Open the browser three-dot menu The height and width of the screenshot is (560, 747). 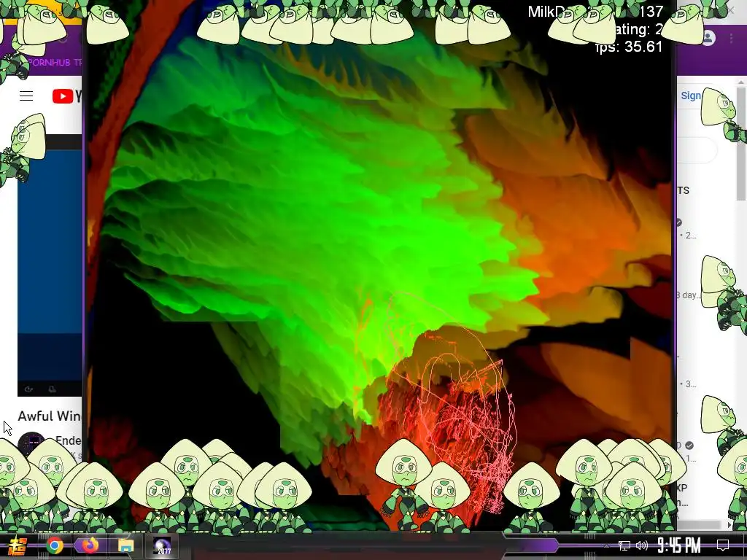(731, 38)
